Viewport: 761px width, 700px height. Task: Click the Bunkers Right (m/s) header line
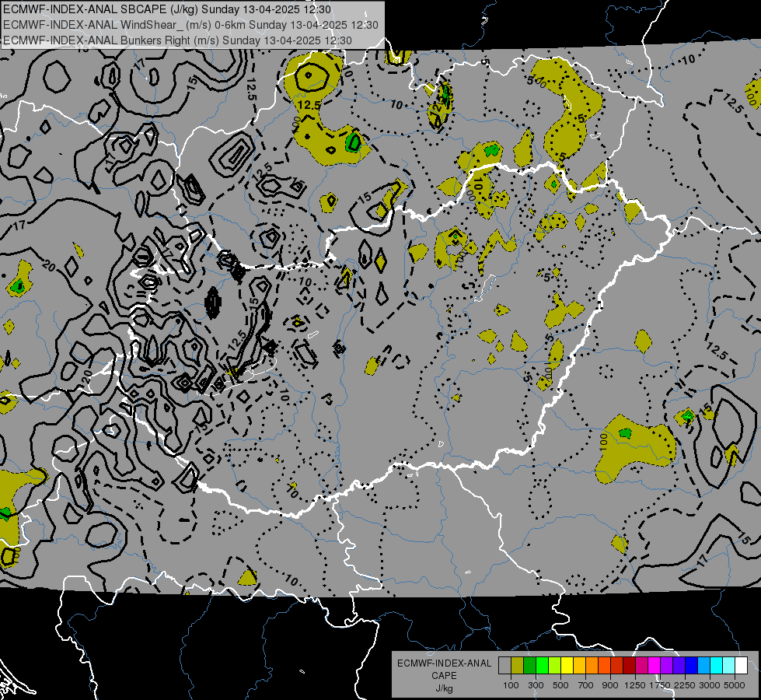click(x=178, y=40)
